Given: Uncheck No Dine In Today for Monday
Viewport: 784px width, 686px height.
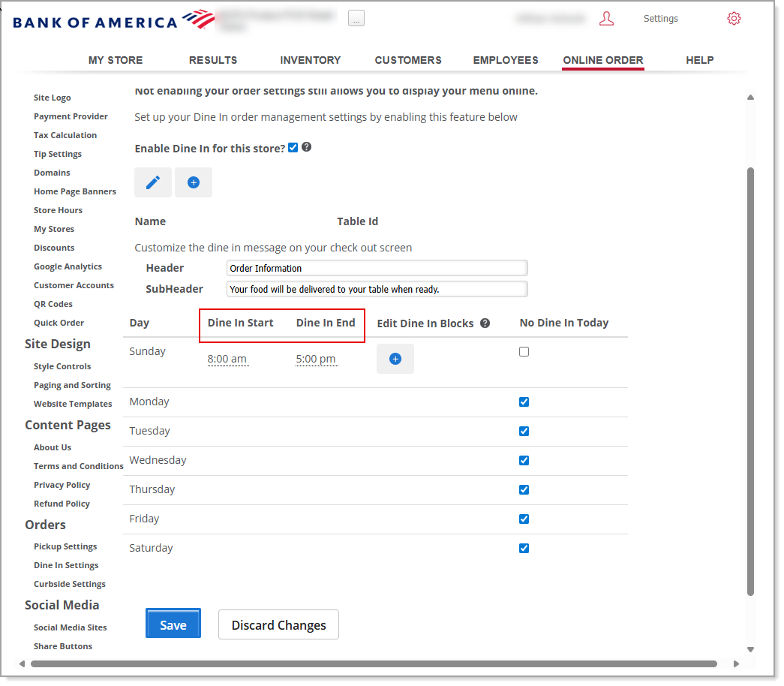Looking at the screenshot, I should 524,402.
